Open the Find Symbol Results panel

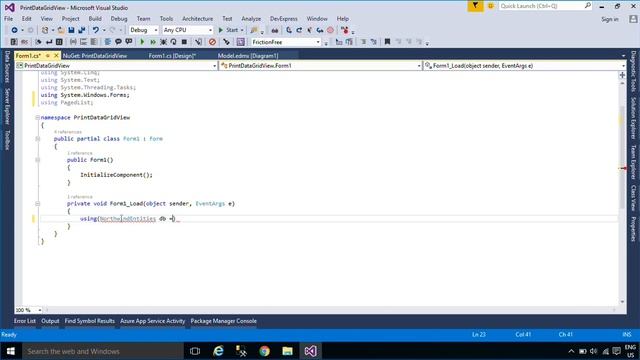(90, 321)
